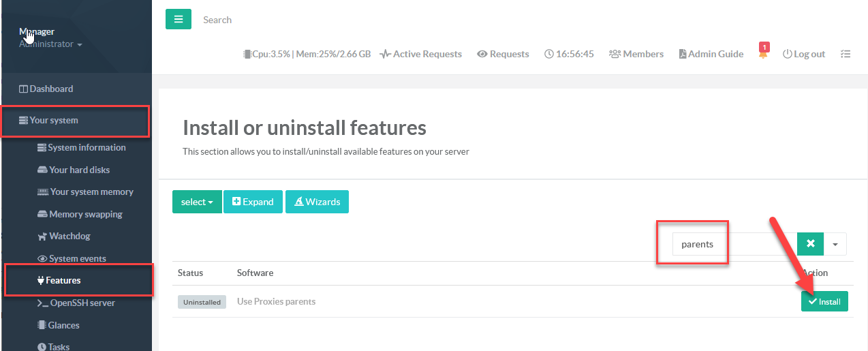
Task: Expand the Administrator user dropdown
Action: (50, 44)
